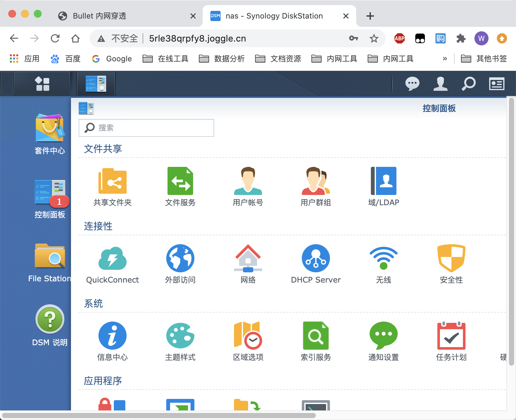Screen dimensions: 516x420
Task: Open Regional Options (区域选项)
Action: coord(248,341)
